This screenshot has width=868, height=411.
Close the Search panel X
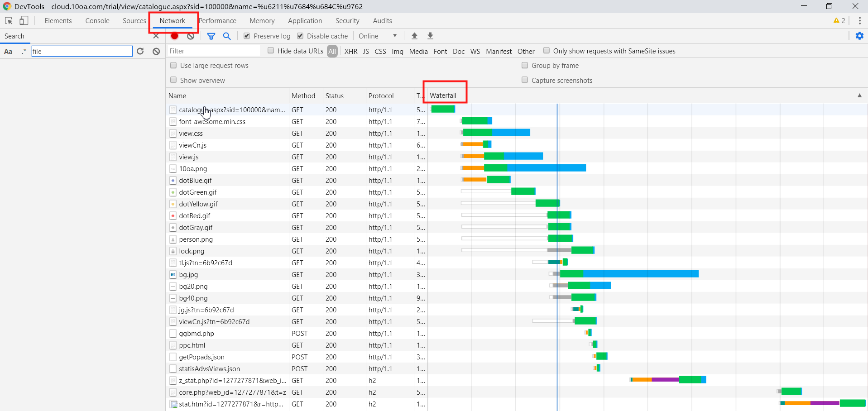156,36
